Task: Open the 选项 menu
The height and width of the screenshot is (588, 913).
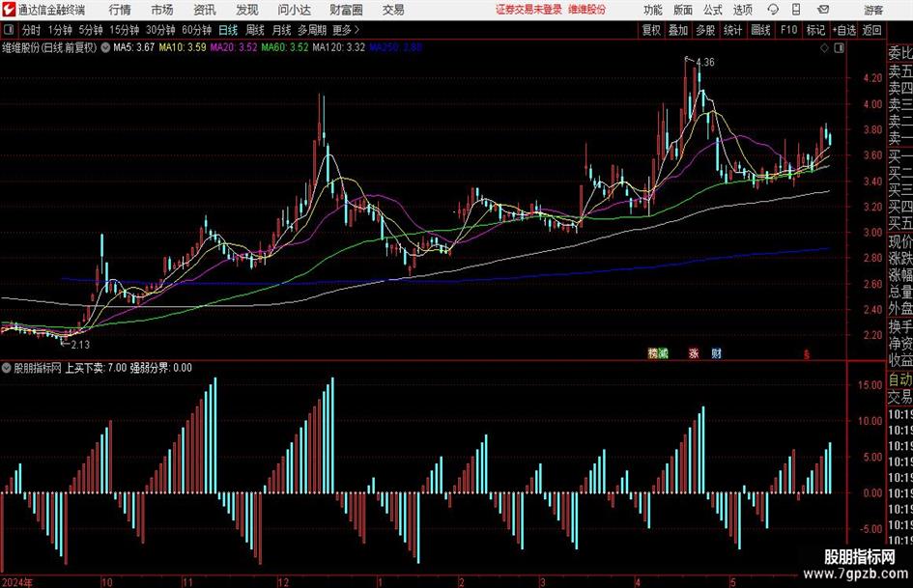Action: tap(743, 10)
